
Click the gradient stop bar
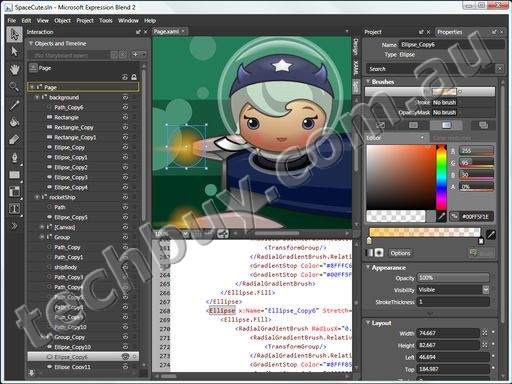[425, 232]
